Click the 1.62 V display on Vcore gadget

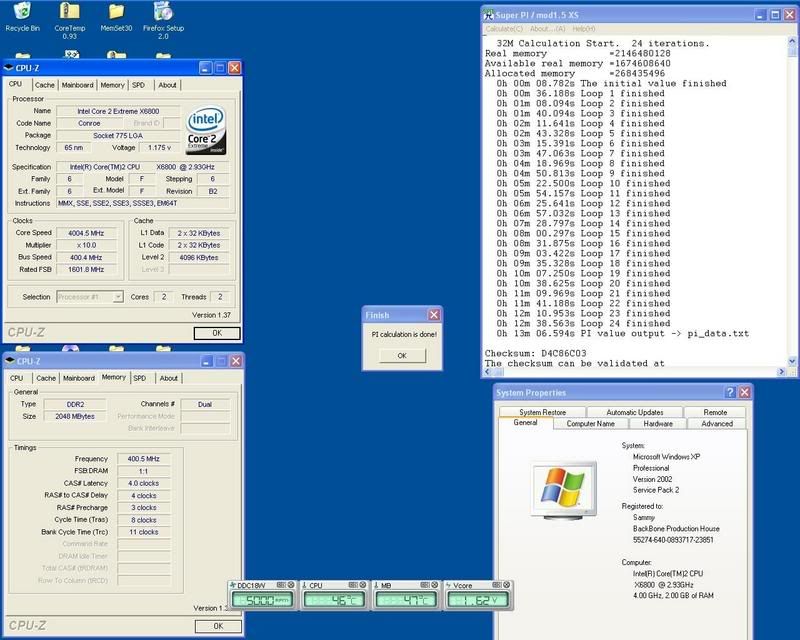click(x=478, y=600)
